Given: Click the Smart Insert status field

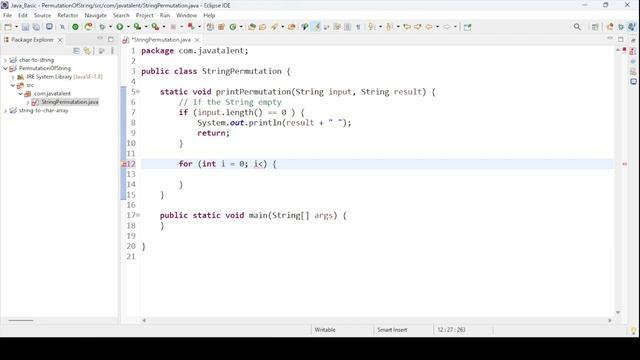Looking at the screenshot, I should [392, 330].
